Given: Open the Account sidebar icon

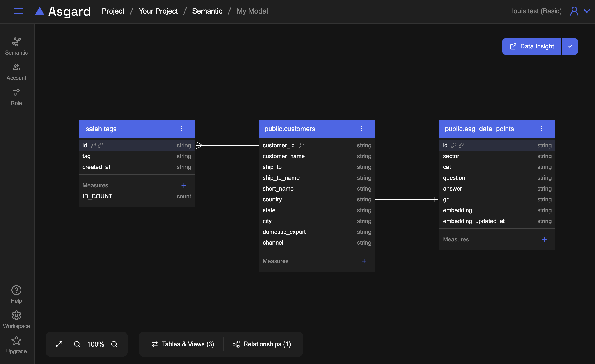Looking at the screenshot, I should click(x=16, y=67).
